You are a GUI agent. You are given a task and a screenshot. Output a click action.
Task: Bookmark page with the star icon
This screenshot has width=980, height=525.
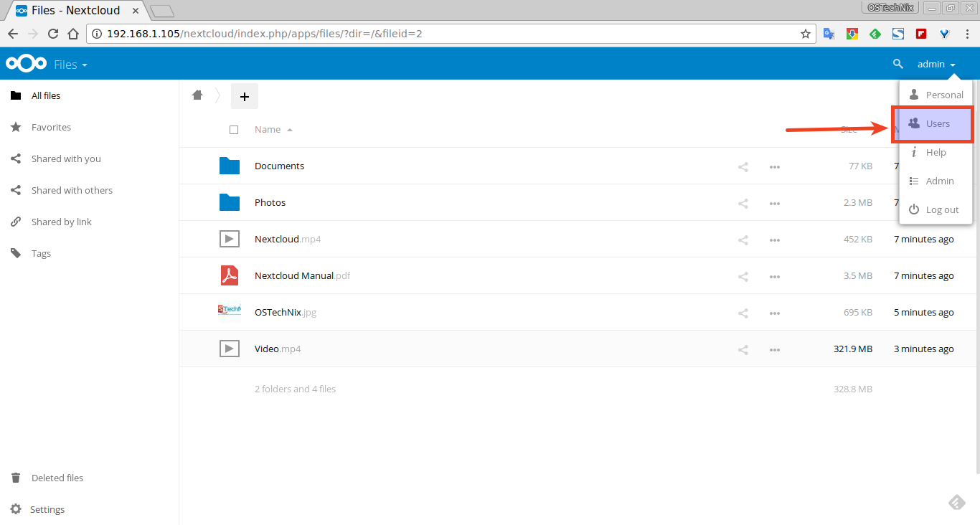[805, 34]
